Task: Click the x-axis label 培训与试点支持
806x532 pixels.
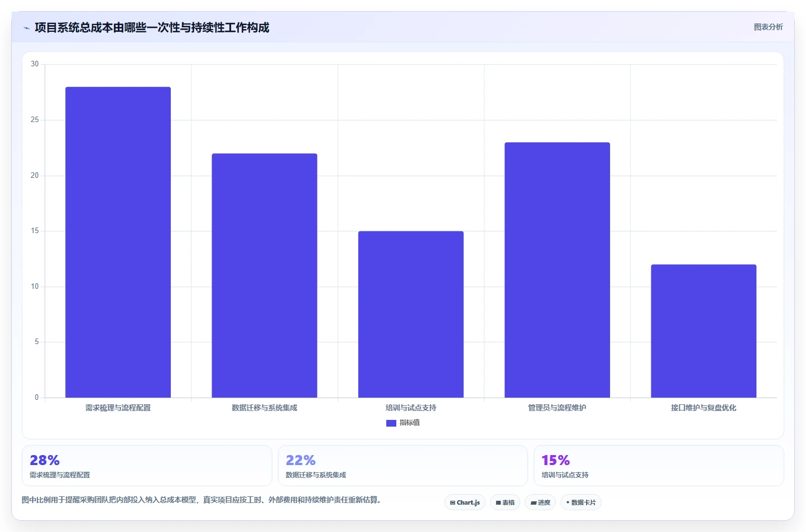Action: (x=411, y=408)
